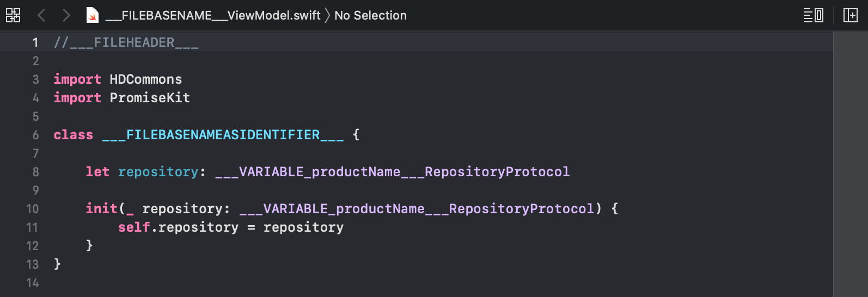Toggle the editor options lines icon
Viewport: 868px width, 297px height.
point(814,15)
